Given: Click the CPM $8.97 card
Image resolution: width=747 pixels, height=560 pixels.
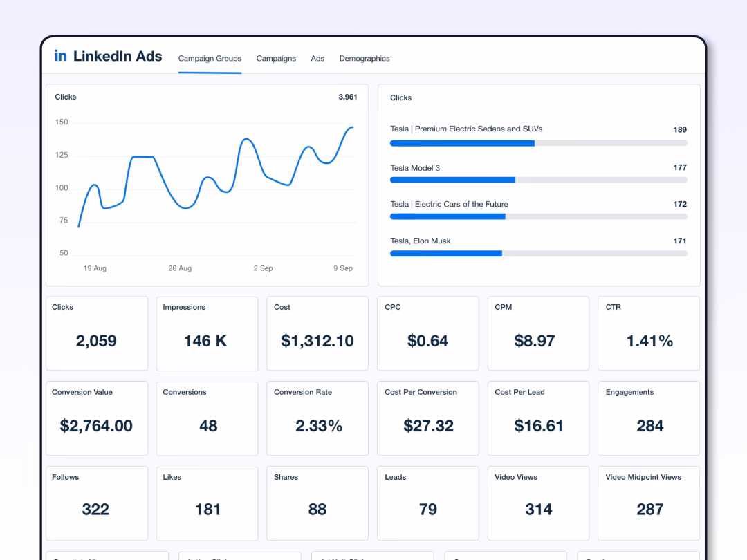Looking at the screenshot, I should coord(538,333).
